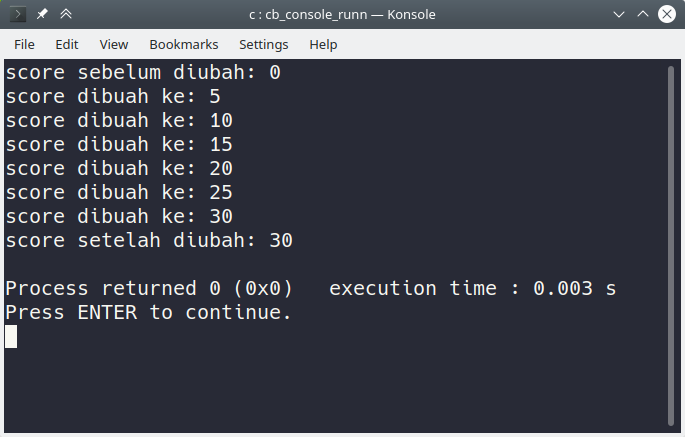This screenshot has height=437, width=685.
Task: Click the terminal cursor block
Action: [x=11, y=337]
